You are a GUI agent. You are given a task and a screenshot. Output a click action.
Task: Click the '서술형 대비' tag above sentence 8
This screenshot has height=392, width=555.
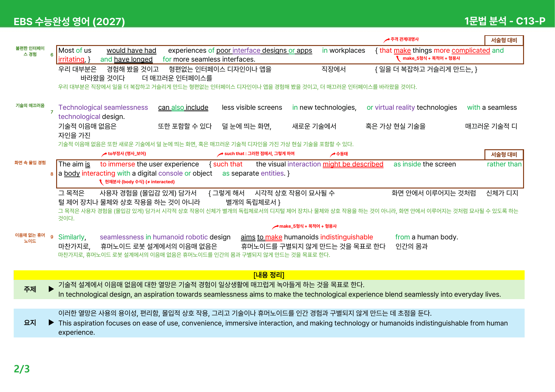(504, 154)
